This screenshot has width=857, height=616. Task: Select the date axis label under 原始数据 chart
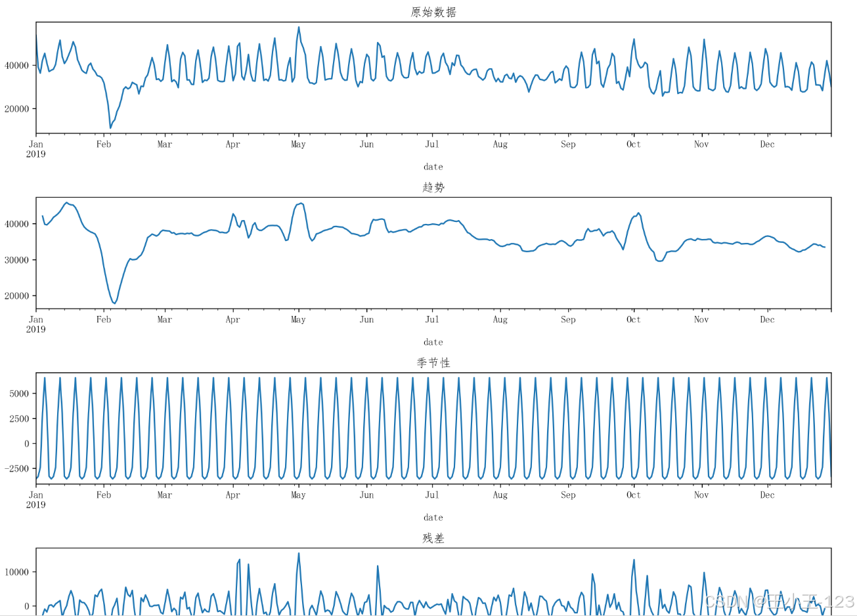[433, 167]
